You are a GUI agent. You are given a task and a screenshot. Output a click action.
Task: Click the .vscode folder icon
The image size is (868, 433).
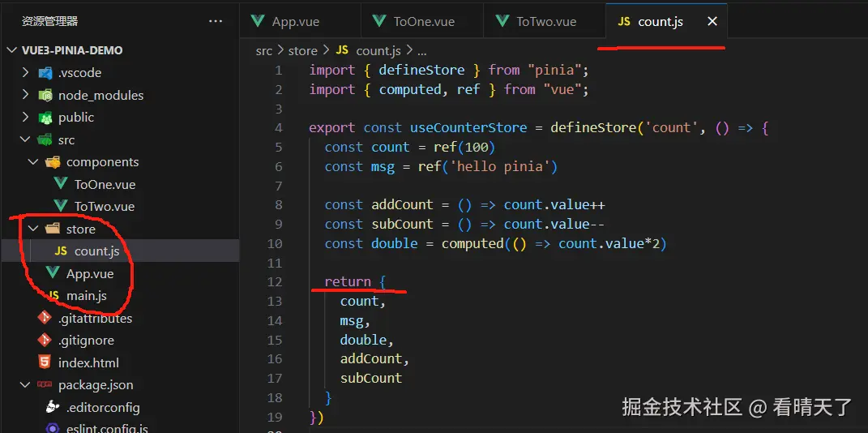(45, 73)
